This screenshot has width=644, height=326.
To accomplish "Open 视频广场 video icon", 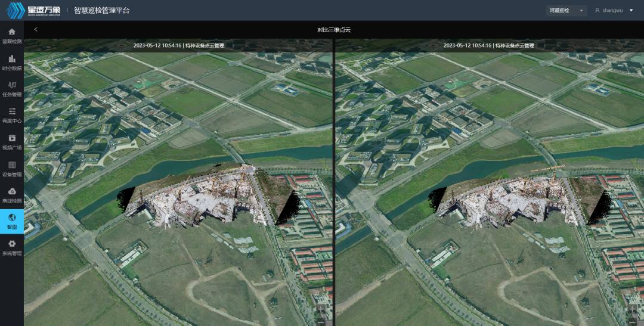I will coord(12,138).
